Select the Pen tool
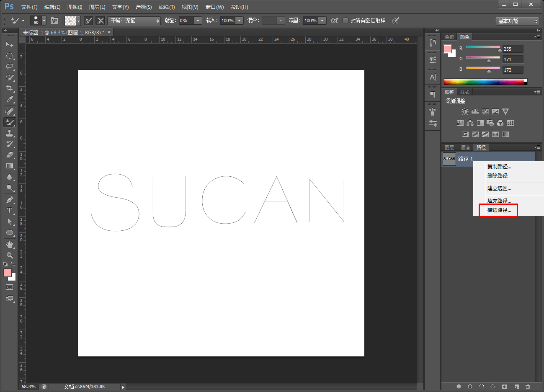544x392 pixels. coord(10,200)
